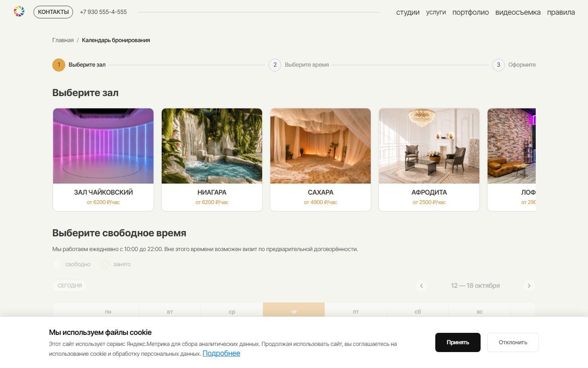Image resolution: width=588 pixels, height=368 pixels.
Task: Open the КОНТАКТЫ button
Action: pos(53,12)
